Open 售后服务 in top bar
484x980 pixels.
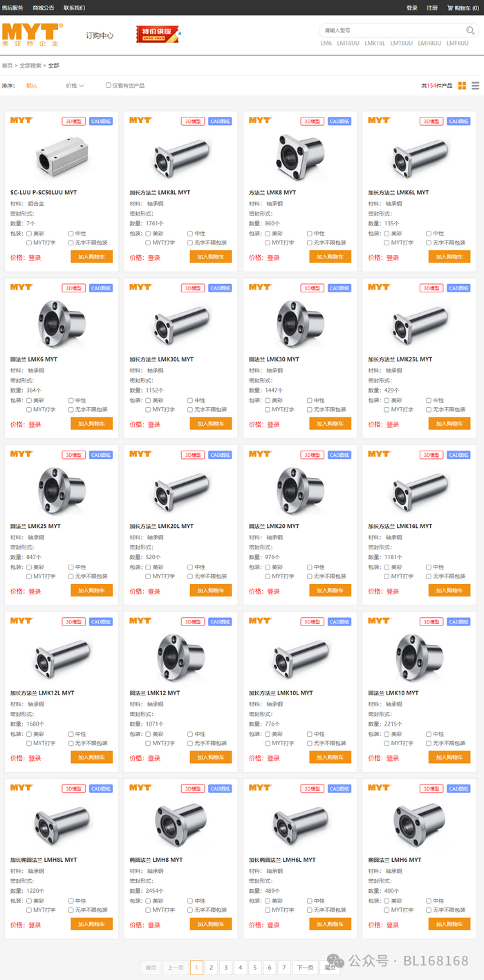pos(12,8)
